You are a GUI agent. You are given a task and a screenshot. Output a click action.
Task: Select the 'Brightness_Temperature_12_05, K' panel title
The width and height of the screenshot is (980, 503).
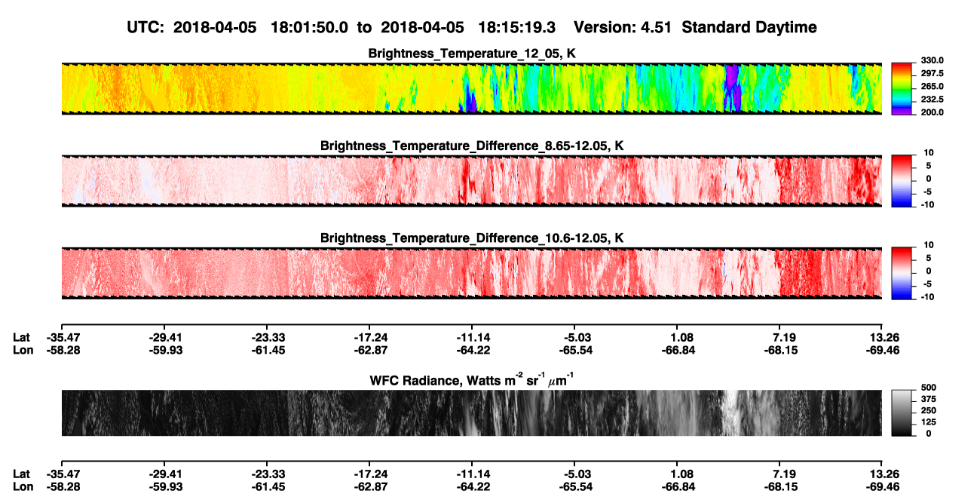tap(472, 54)
